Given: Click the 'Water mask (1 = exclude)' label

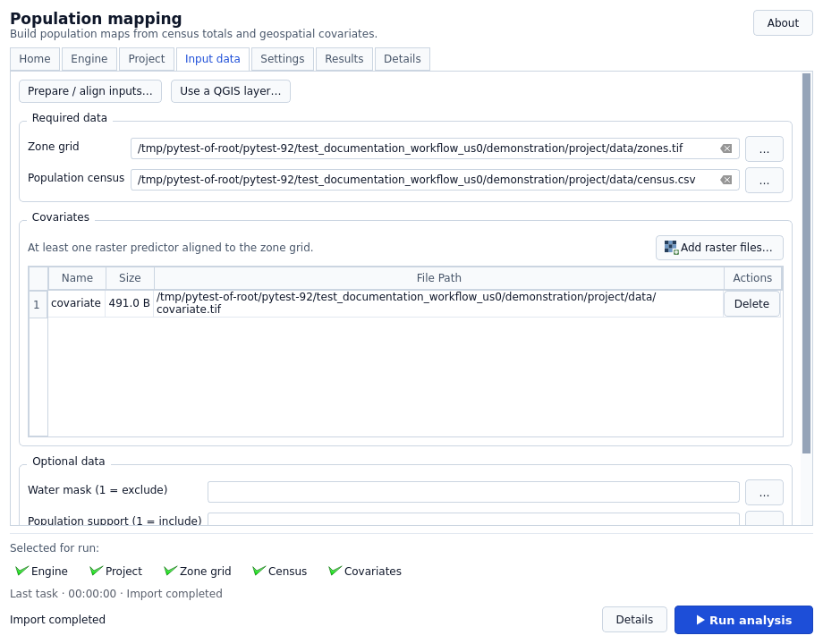Looking at the screenshot, I should tap(98, 489).
